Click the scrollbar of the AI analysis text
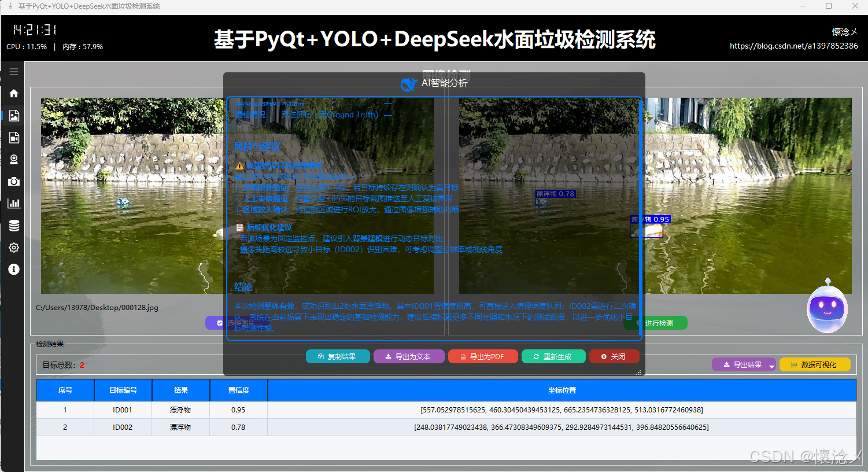Viewport: 868px width, 472px height. click(x=640, y=219)
